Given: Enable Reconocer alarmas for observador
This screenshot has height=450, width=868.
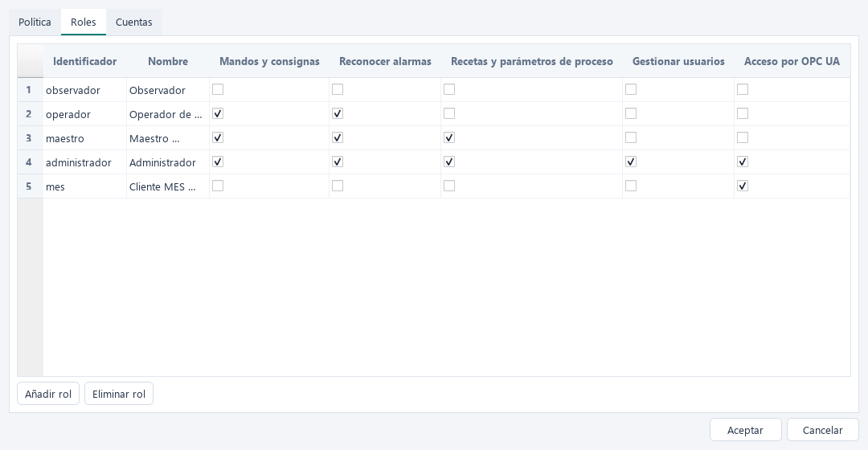Looking at the screenshot, I should [338, 90].
